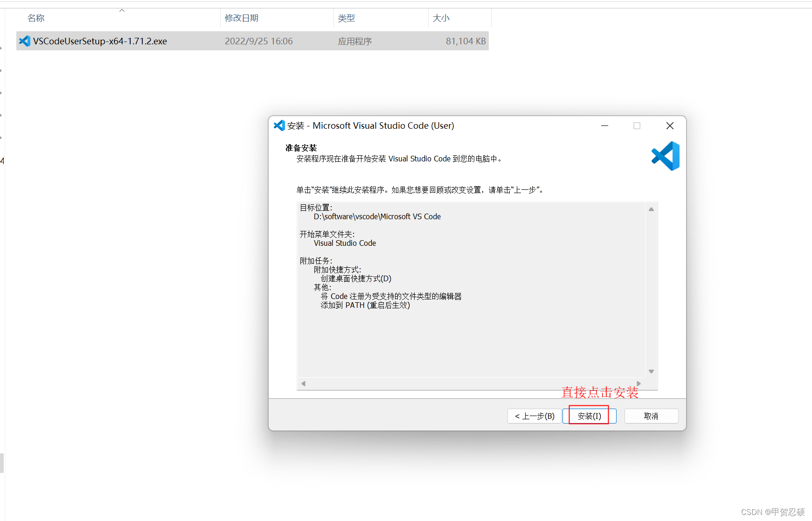Click the 开始菜单文件夹: label in summary
This screenshot has height=521, width=812.
click(327, 234)
